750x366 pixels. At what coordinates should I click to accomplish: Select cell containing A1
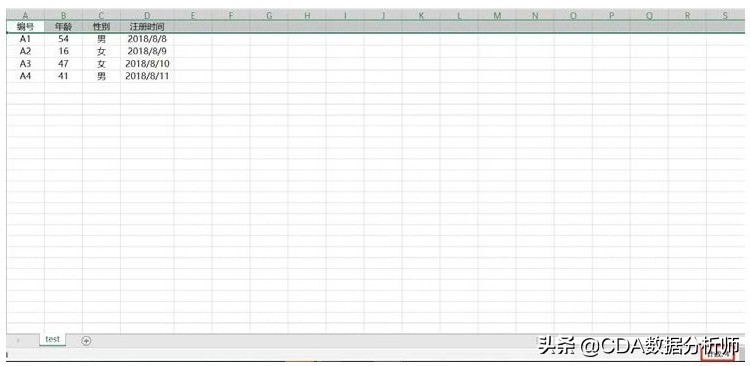[25, 39]
